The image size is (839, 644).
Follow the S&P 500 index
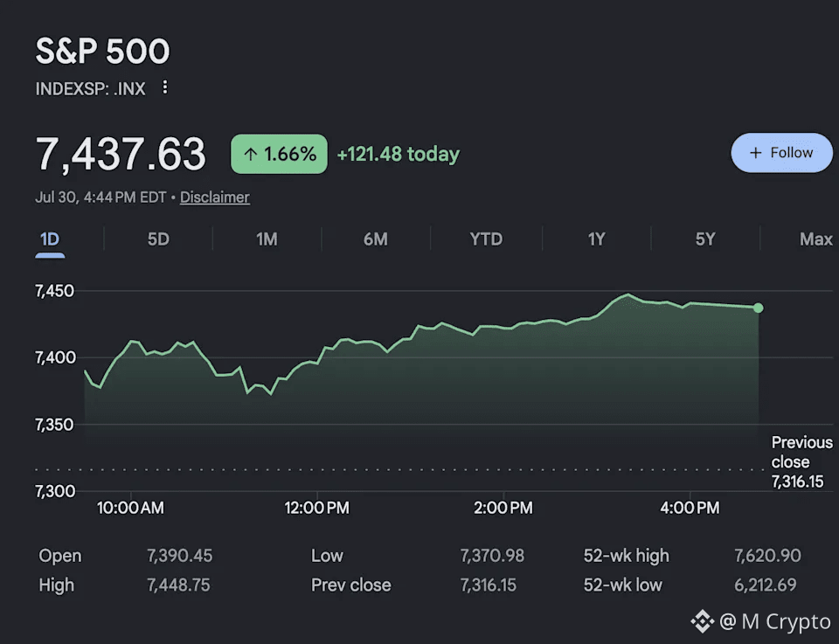coord(781,153)
